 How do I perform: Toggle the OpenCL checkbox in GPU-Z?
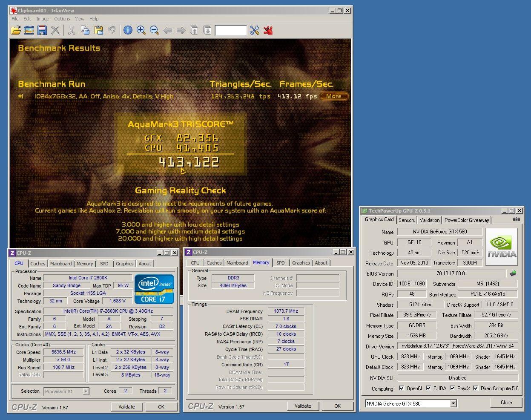[402, 388]
